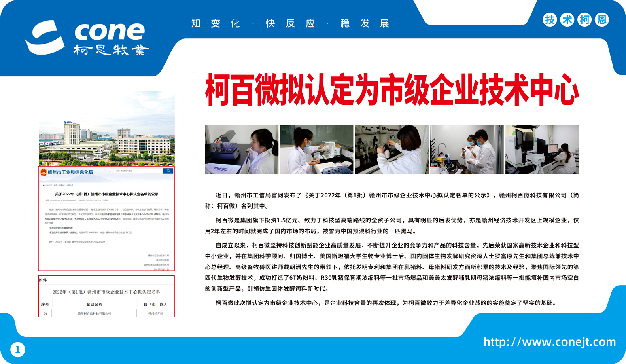Click the circled 柯 badge
The height and width of the screenshot is (364, 626).
[x=585, y=20]
